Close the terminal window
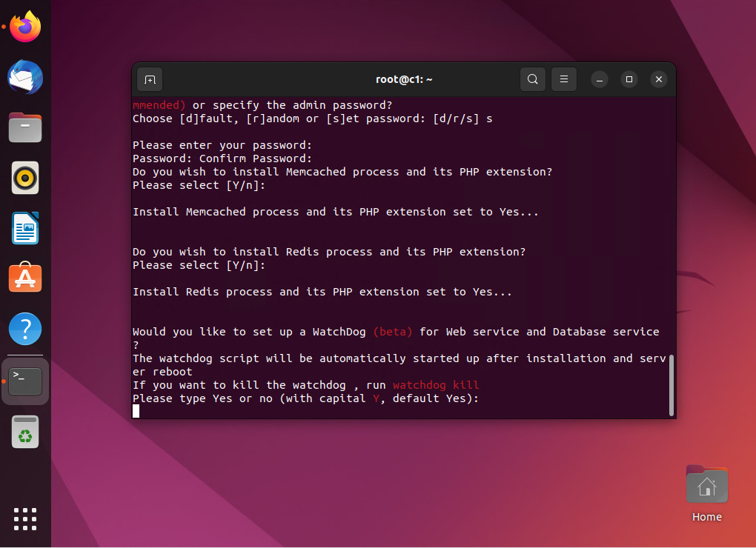Viewport: 756px width, 548px height. [x=659, y=79]
